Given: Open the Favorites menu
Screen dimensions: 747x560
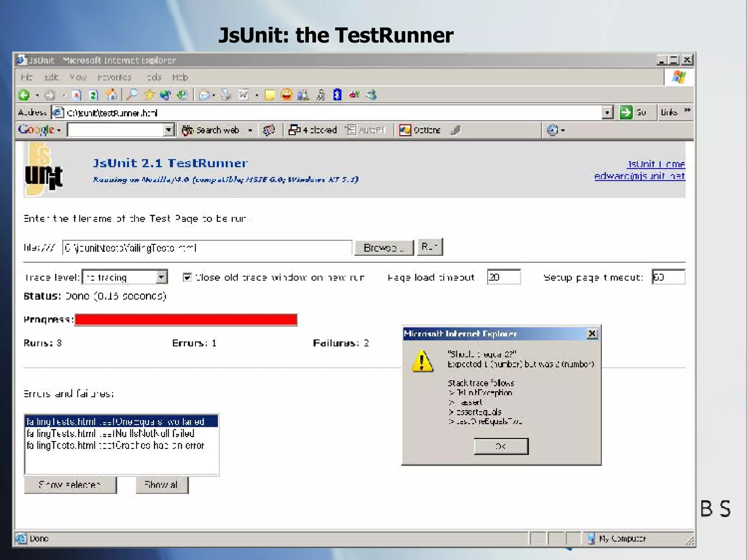Looking at the screenshot, I should pos(114,77).
